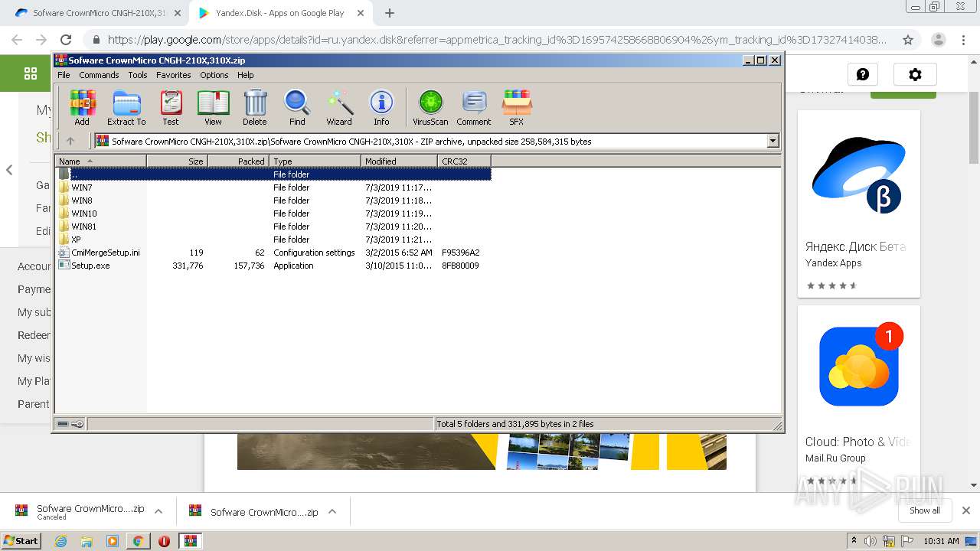Open the Wizard wand icon
Viewport: 980px width, 551px height.
(x=339, y=107)
